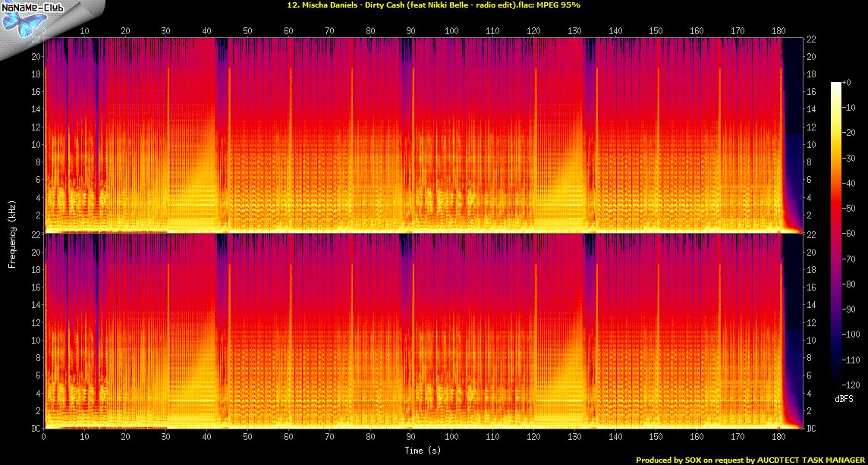Click the Produced by SOX credit text

[750, 460]
